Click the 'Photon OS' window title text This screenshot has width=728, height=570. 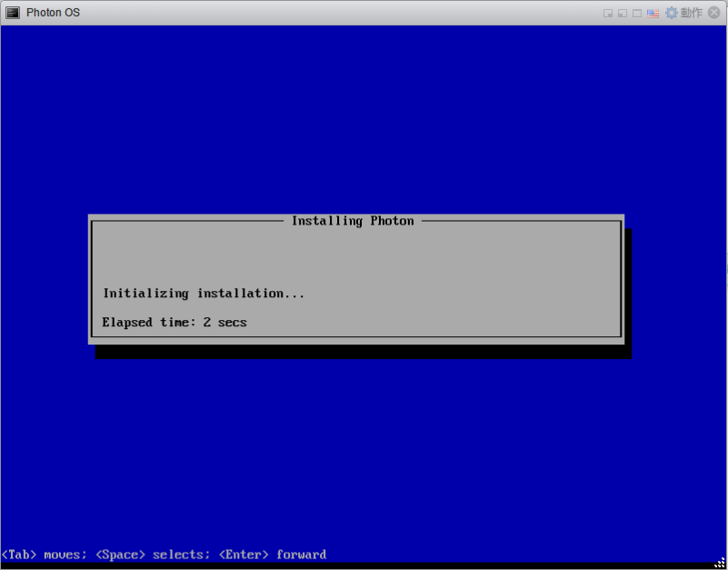pos(53,13)
